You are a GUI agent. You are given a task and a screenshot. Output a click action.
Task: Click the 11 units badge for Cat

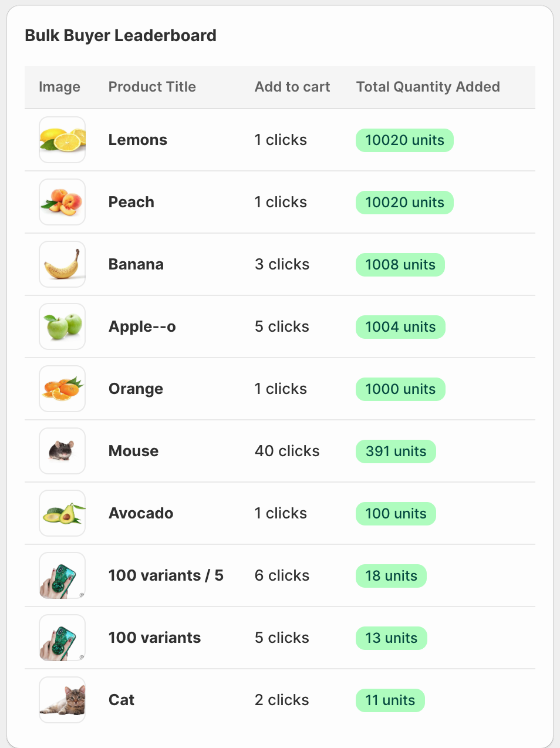(390, 700)
